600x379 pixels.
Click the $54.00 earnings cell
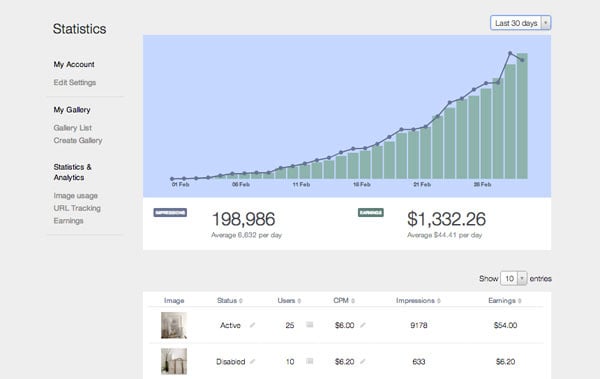pyautogui.click(x=505, y=325)
